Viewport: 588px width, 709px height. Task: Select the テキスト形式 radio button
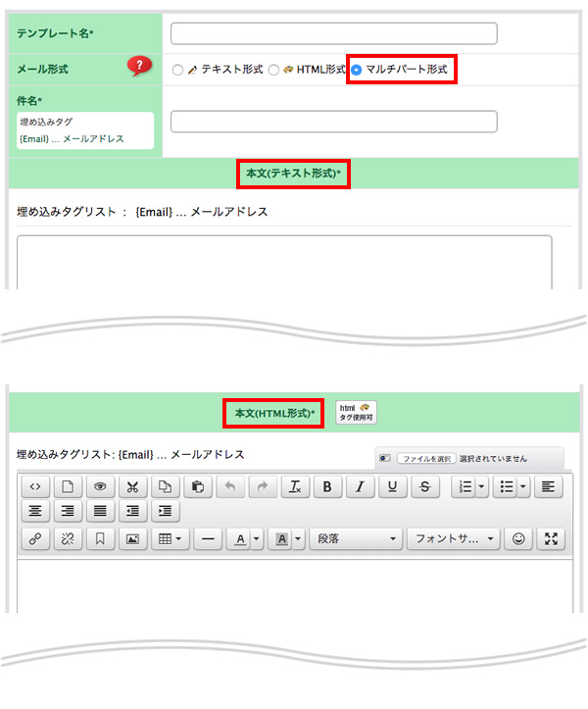click(177, 70)
